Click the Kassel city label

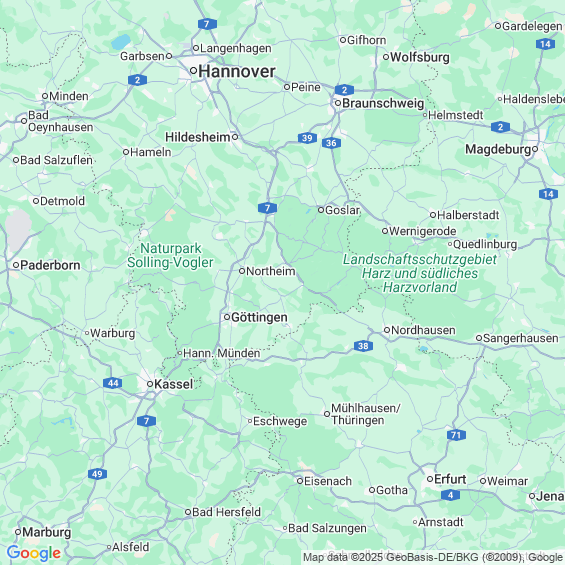173,384
